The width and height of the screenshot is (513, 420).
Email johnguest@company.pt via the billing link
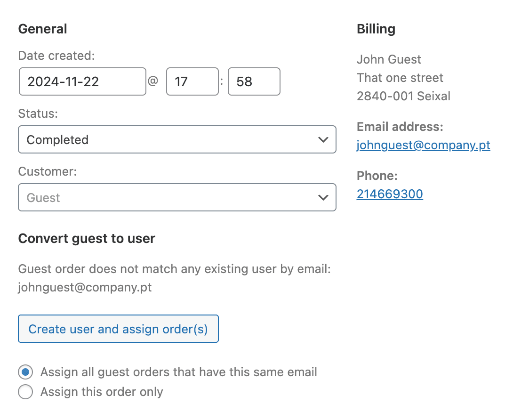(x=423, y=145)
